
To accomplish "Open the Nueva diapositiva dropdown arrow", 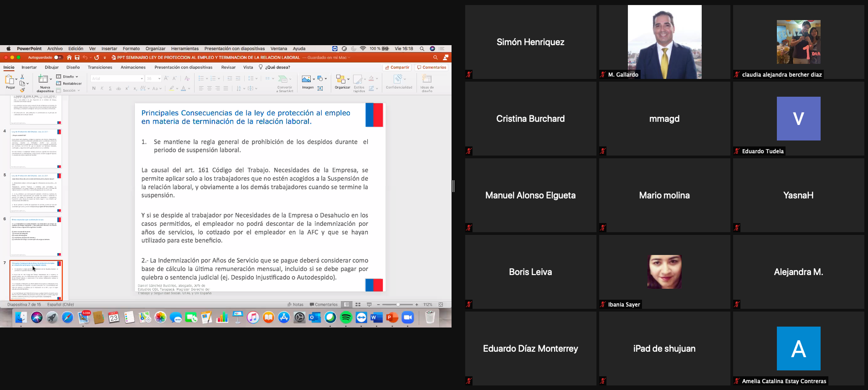I will click(51, 79).
